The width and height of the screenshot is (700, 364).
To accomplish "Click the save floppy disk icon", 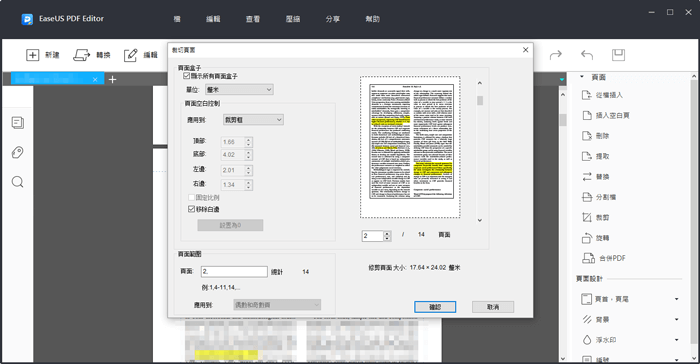I will (x=618, y=55).
